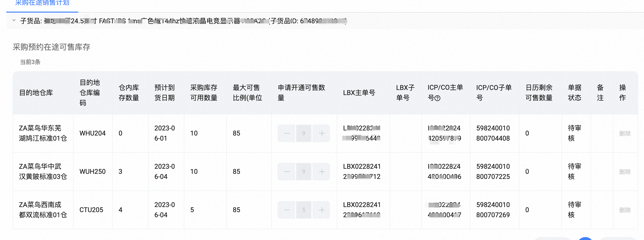Click arrival date 2023-06-01
The width and height of the screenshot is (644, 240).
[x=164, y=134]
